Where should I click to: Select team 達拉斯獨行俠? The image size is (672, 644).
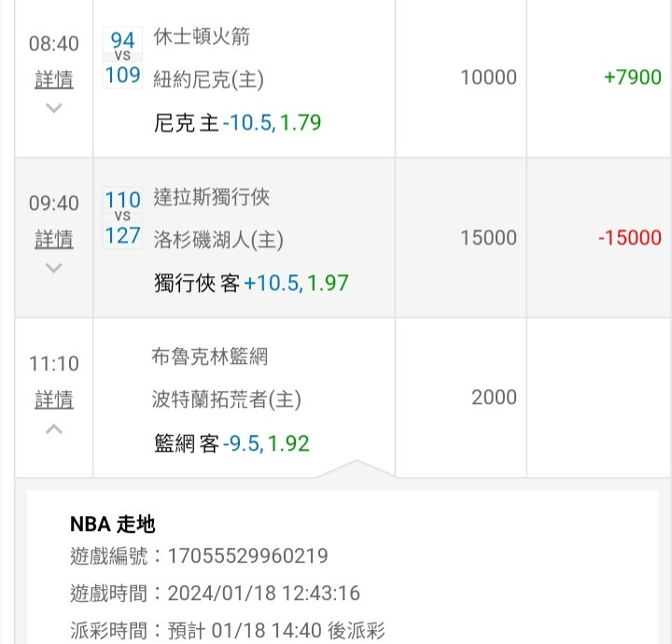212,197
